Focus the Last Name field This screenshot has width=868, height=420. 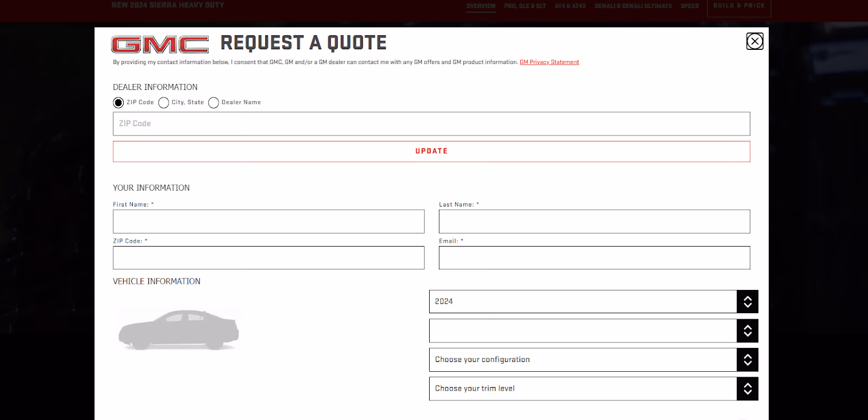pos(595,222)
